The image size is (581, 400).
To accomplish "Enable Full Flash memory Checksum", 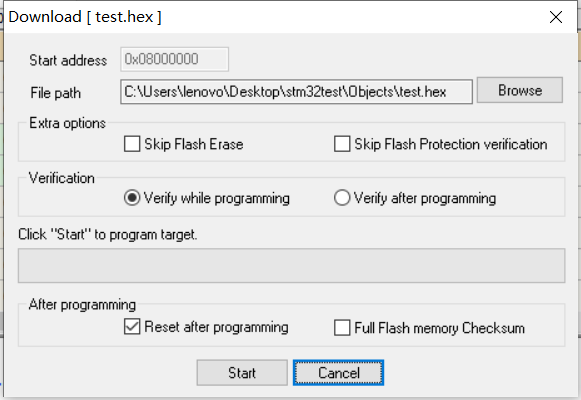I will pyautogui.click(x=342, y=327).
